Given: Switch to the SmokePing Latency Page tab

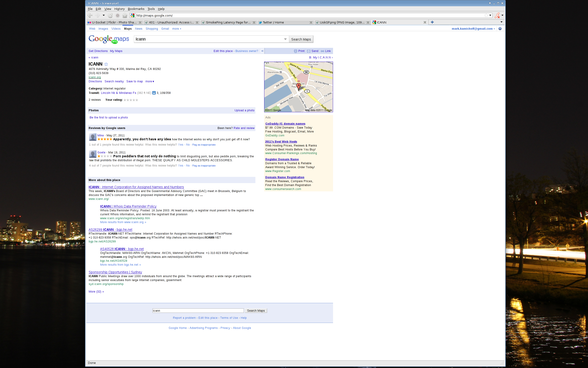Looking at the screenshot, I should pyautogui.click(x=228, y=22).
